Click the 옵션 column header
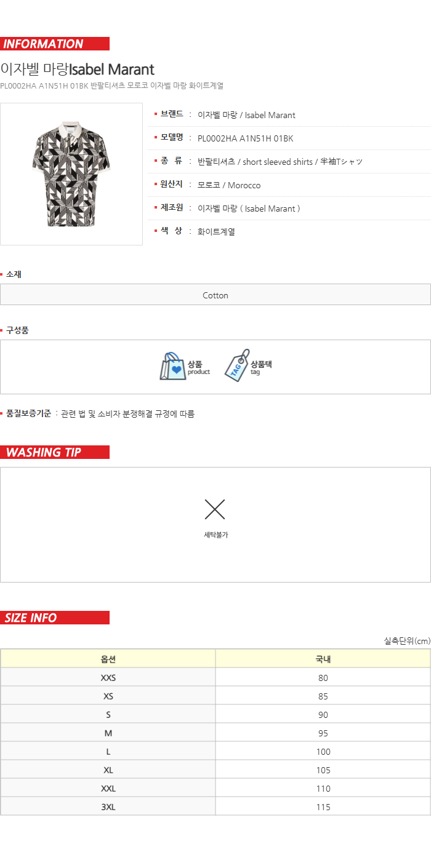Image resolution: width=431 pixels, height=868 pixels. pyautogui.click(x=108, y=659)
